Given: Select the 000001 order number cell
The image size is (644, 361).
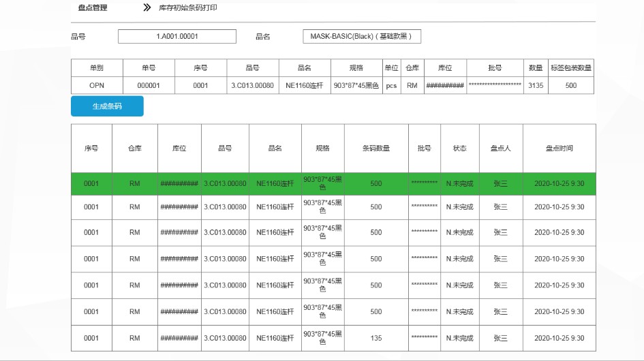Looking at the screenshot, I should (149, 85).
